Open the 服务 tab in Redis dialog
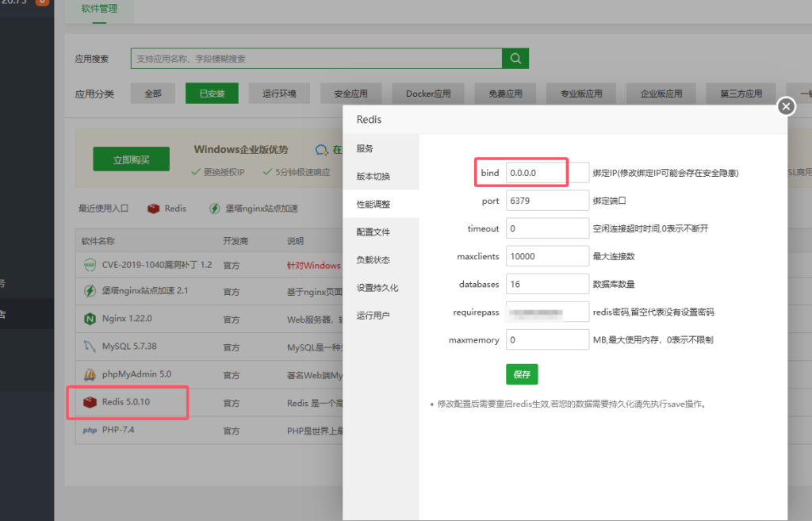Viewport: 812px width, 521px height. coord(381,148)
